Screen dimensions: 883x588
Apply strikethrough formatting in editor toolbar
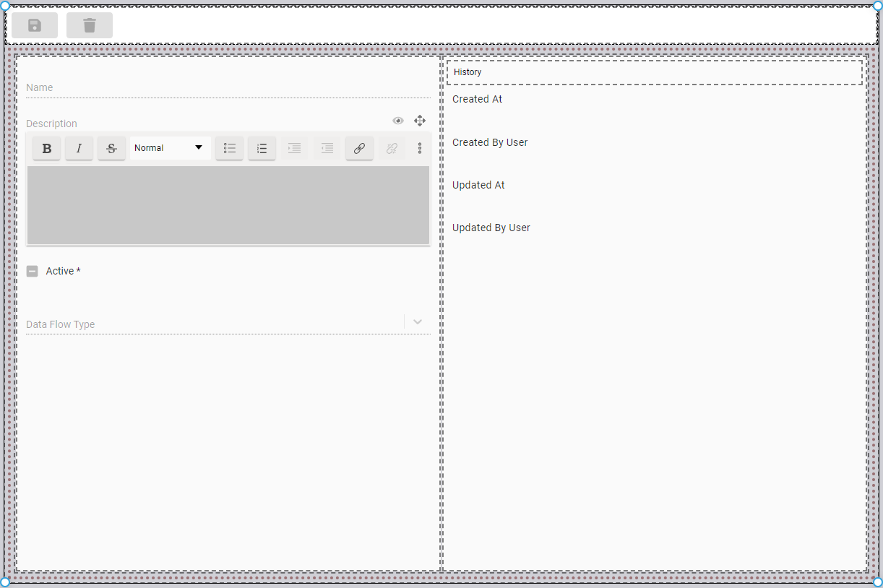(111, 148)
